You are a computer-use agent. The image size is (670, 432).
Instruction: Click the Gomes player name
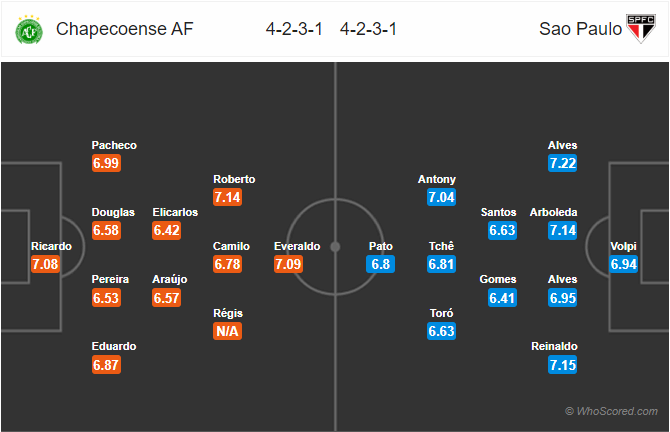pos(498,279)
